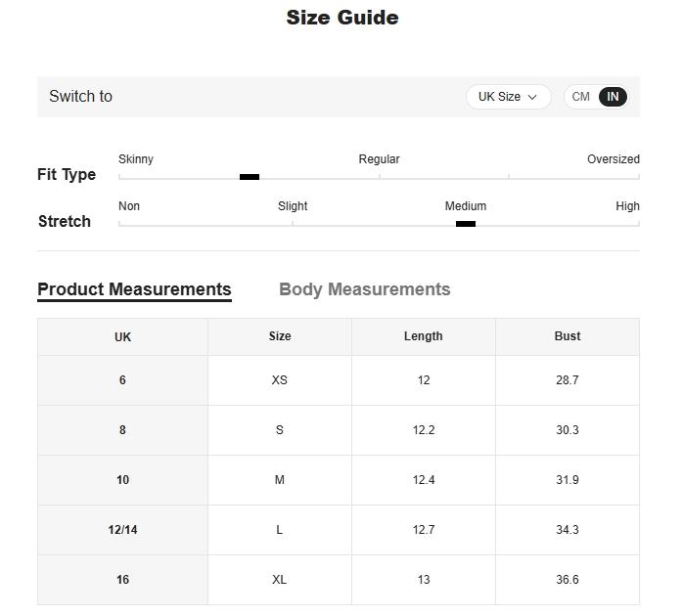Viewport: 683px width, 616px height.
Task: Click the UK column header
Action: pos(123,336)
